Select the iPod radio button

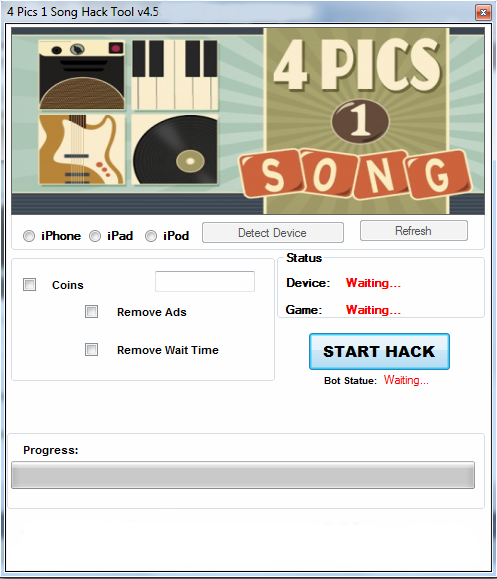151,236
